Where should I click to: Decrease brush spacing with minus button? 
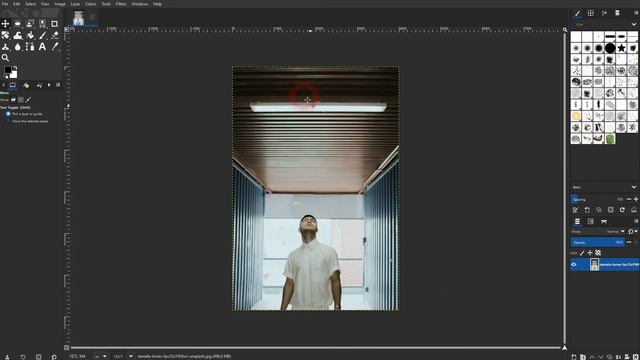[629, 199]
